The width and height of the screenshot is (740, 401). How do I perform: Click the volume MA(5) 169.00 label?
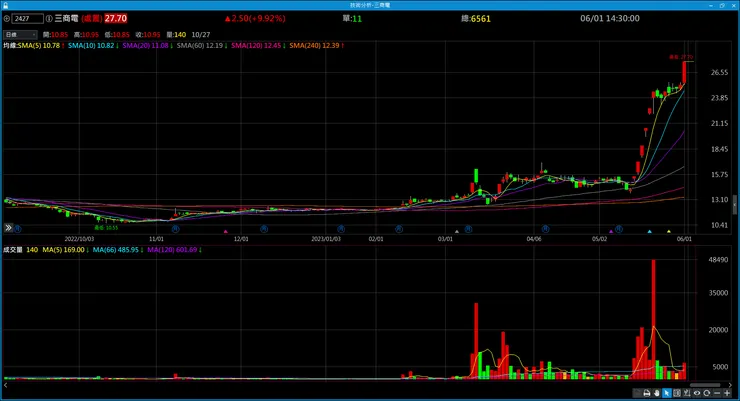[65, 250]
